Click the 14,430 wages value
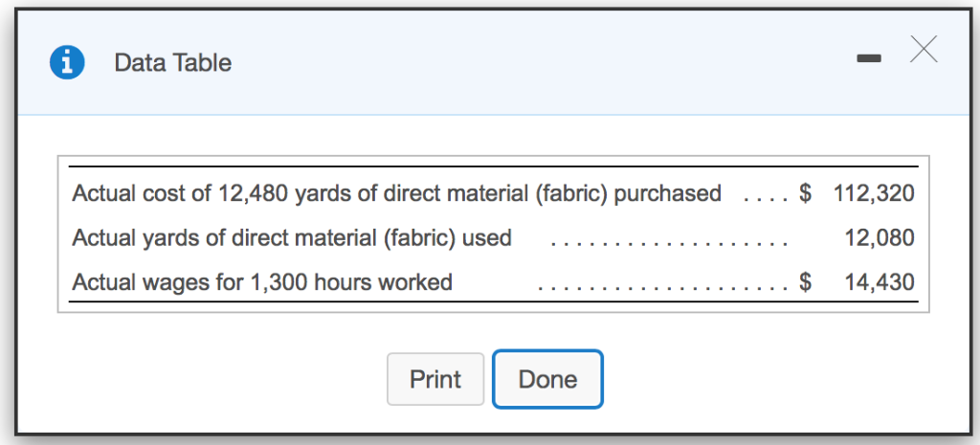 coord(880,282)
